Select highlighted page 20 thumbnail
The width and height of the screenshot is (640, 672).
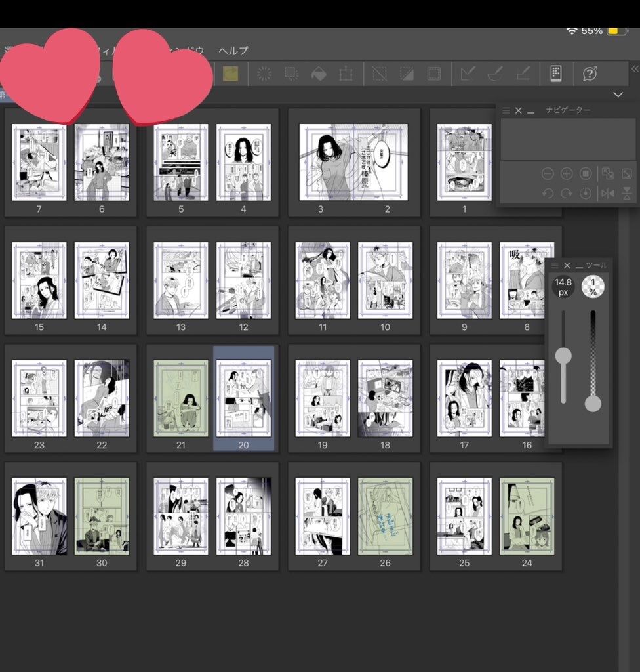tap(243, 398)
